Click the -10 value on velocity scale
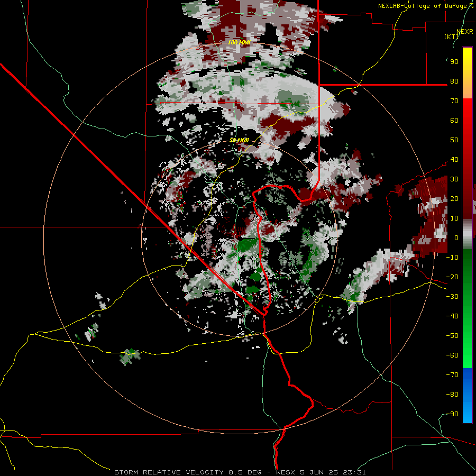The height and width of the screenshot is (476, 476). (x=452, y=258)
